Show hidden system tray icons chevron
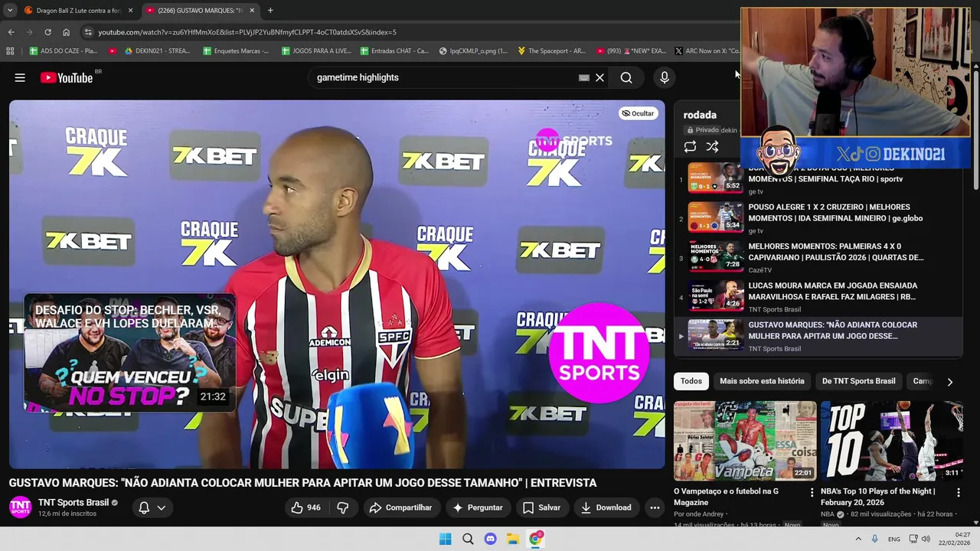980x551 pixels. pyautogui.click(x=858, y=539)
